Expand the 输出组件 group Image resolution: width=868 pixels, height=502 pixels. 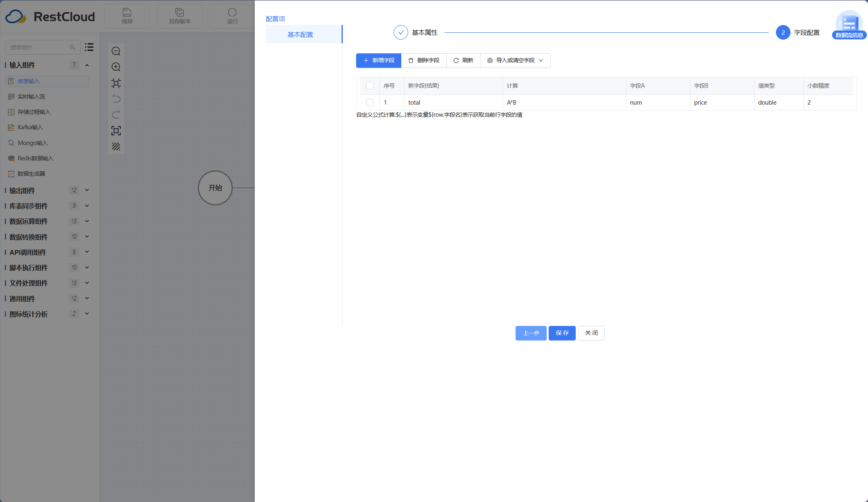[x=87, y=190]
